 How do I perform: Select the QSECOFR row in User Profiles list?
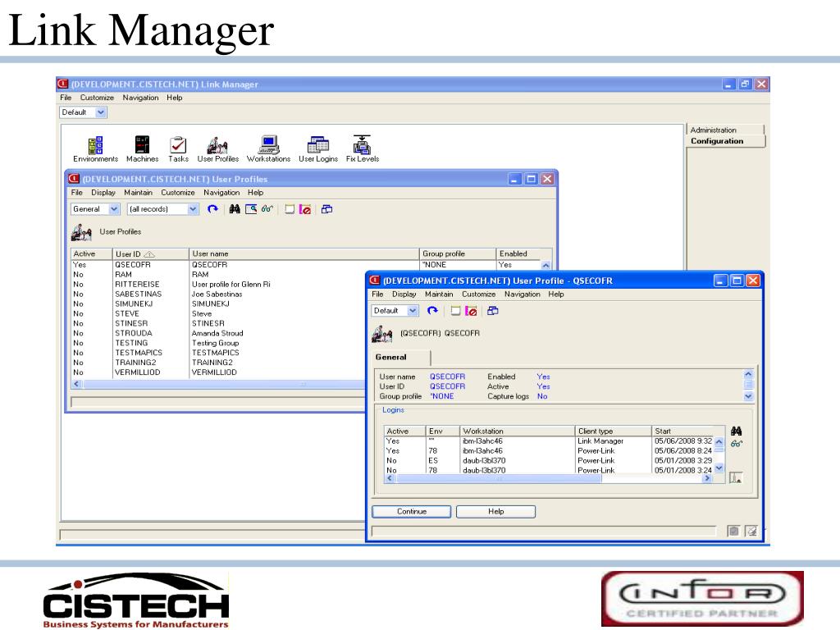[x=305, y=265]
